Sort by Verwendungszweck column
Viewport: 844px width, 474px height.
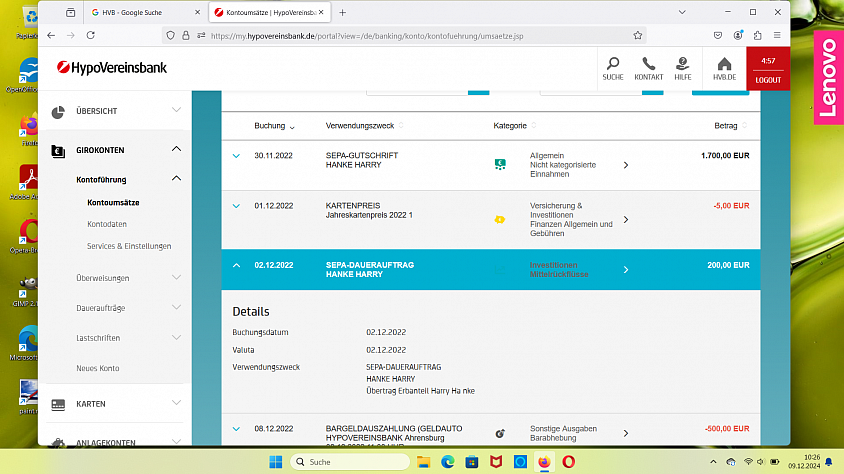[x=364, y=126]
